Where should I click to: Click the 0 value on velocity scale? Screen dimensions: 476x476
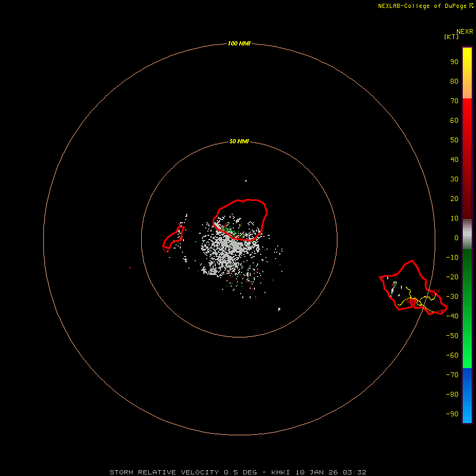pyautogui.click(x=456, y=237)
